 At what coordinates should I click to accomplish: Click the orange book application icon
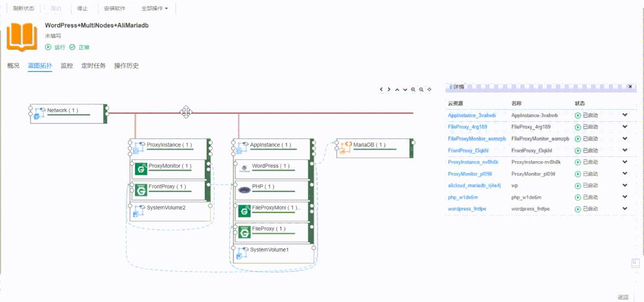(x=22, y=38)
